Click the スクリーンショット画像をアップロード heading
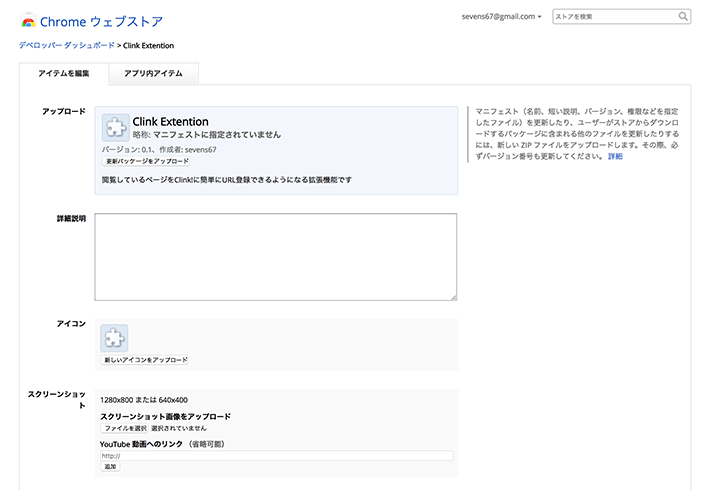The height and width of the screenshot is (490, 714). click(165, 416)
